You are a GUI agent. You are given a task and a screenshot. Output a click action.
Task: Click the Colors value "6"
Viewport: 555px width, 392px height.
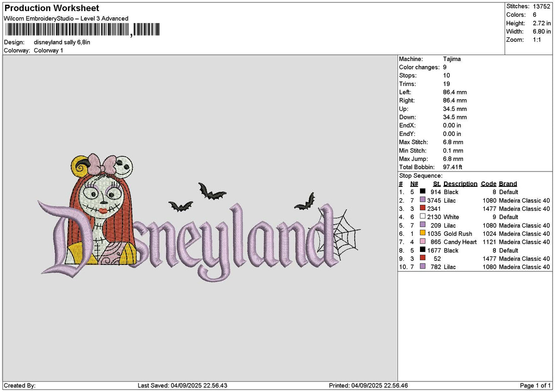pos(535,15)
